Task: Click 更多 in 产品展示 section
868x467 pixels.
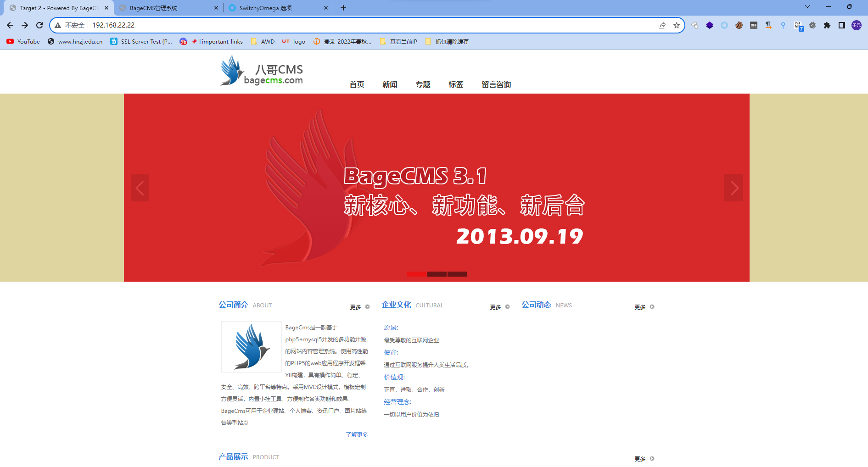Action: click(x=644, y=459)
